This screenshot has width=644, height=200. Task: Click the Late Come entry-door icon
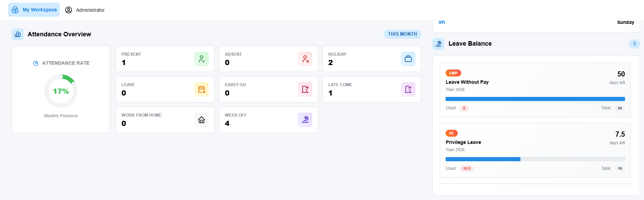tap(408, 89)
